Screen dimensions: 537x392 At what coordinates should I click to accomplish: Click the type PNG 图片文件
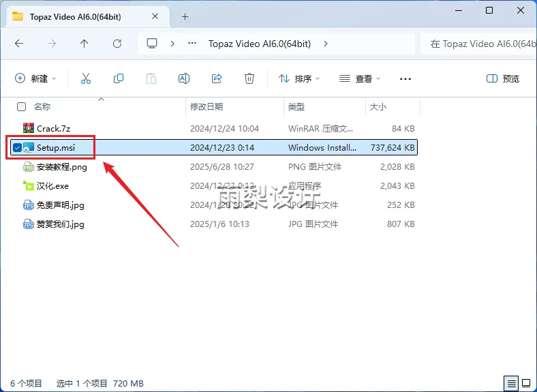click(315, 167)
